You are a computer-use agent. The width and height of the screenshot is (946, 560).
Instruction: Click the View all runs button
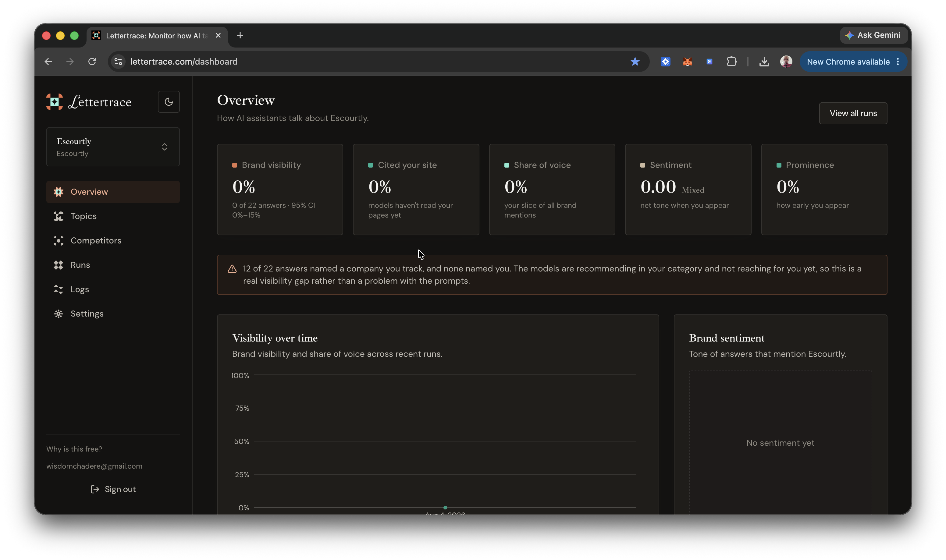pyautogui.click(x=853, y=113)
